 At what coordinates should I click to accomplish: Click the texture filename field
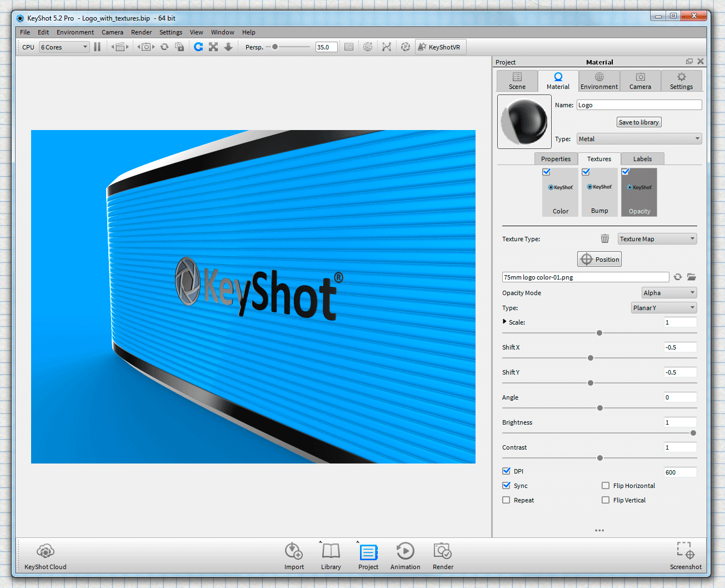[586, 277]
